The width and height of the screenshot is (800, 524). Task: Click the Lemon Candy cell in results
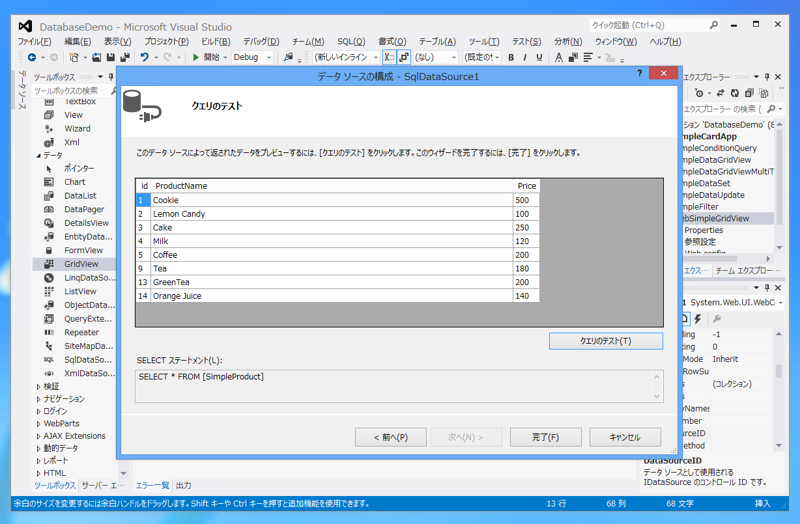click(332, 214)
